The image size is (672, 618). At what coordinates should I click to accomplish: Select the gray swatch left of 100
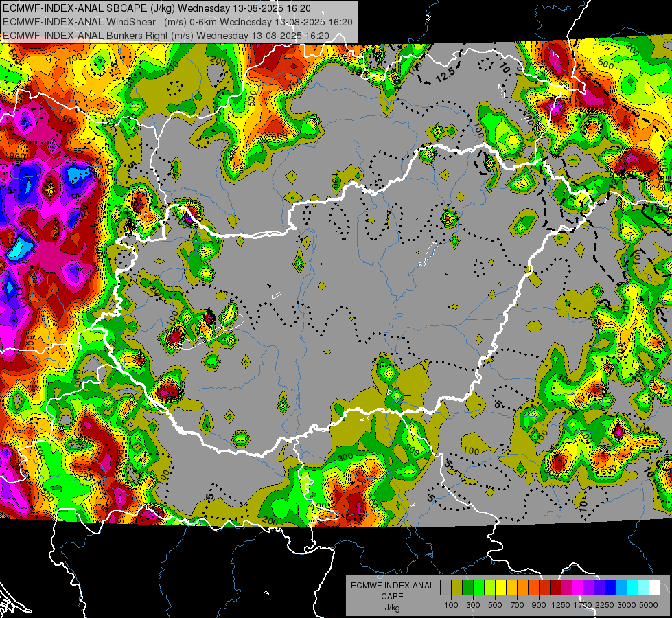point(445,588)
